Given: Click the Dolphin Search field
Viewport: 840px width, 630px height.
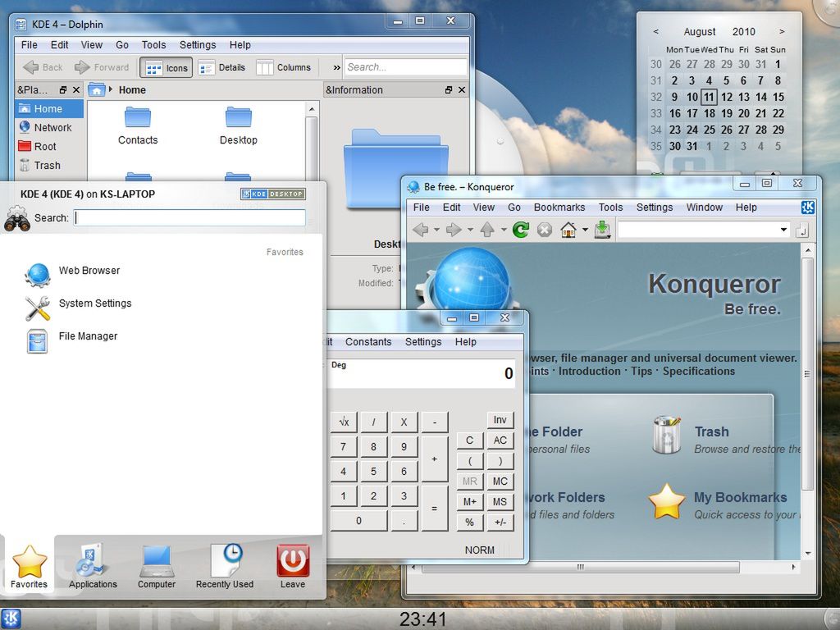Looking at the screenshot, I should [405, 67].
